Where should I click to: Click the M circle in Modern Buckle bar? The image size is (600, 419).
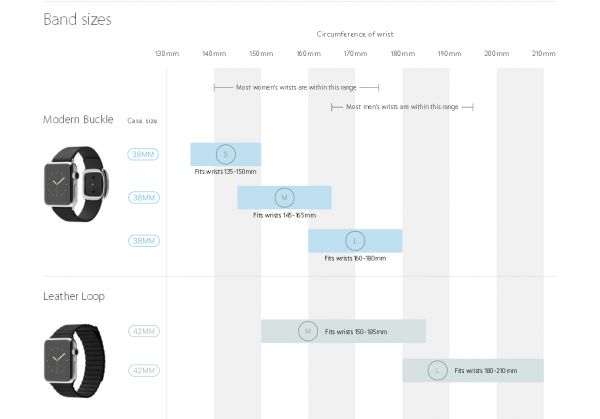pos(284,197)
